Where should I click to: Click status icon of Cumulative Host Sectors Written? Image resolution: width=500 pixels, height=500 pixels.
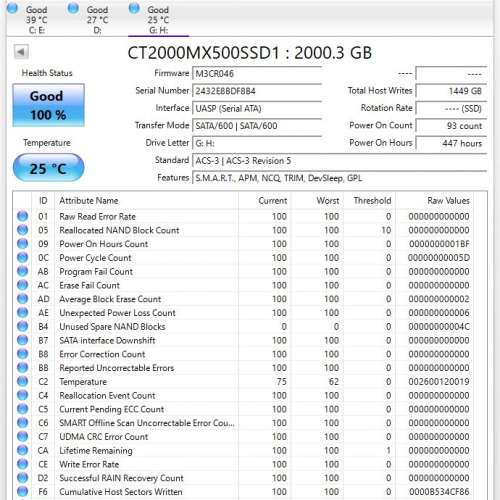coord(22,492)
